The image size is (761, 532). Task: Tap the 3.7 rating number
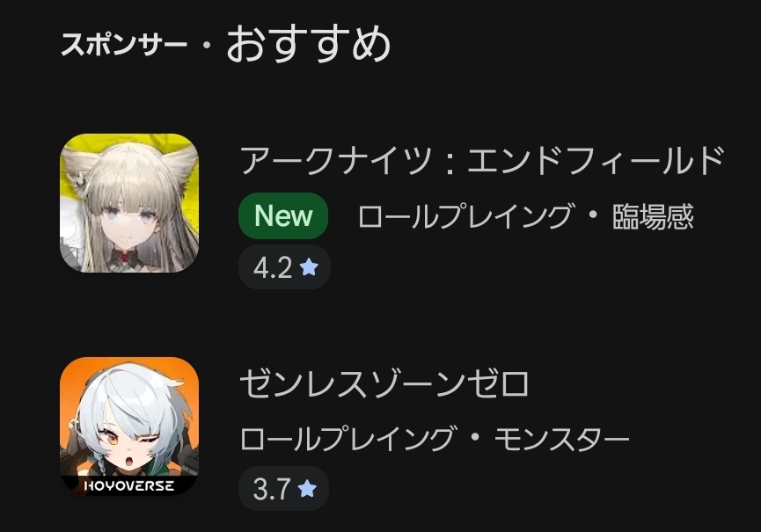pyautogui.click(x=272, y=489)
